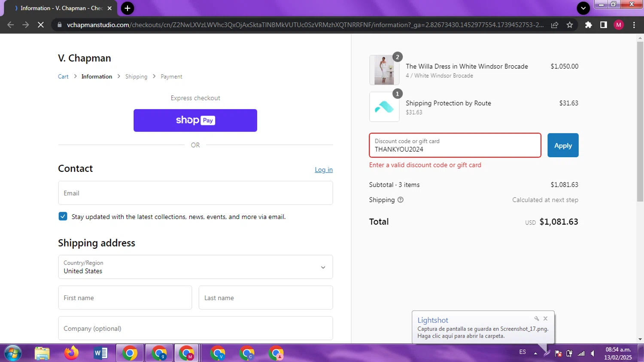The height and width of the screenshot is (362, 644).
Task: Open the tab search dropdown arrow
Action: (x=583, y=8)
